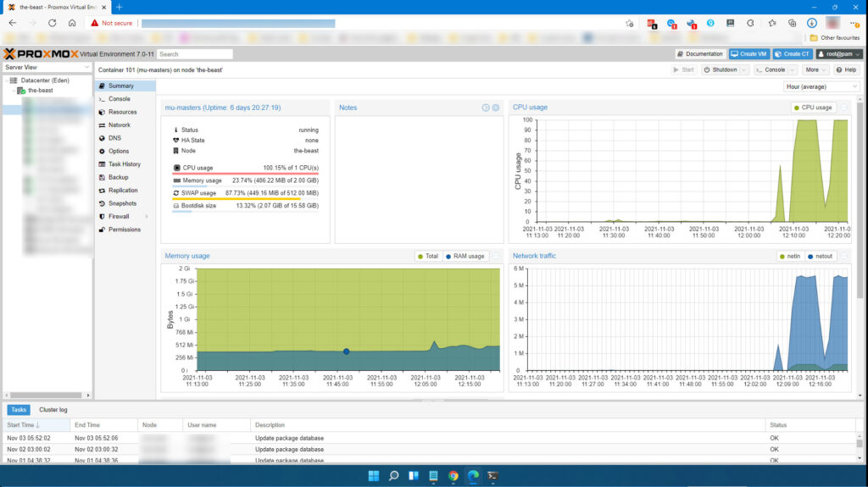
Task: Switch to the Tasks tab
Action: 19,410
